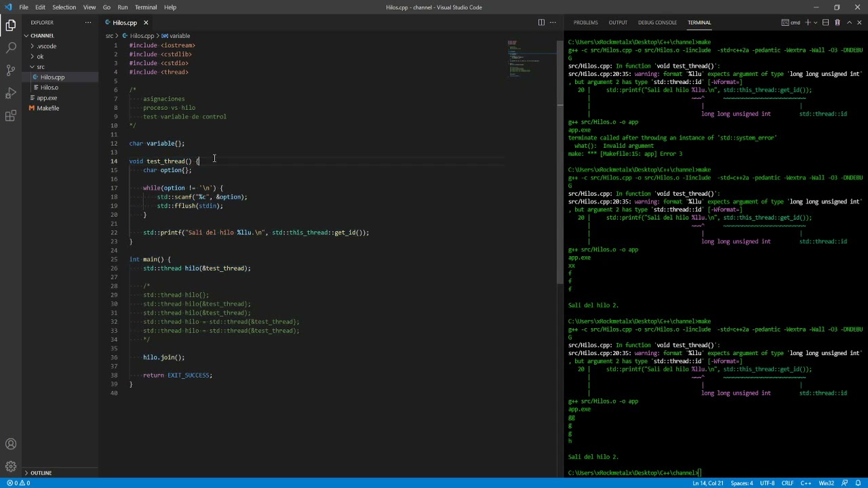Open the Extensions view
Image resolution: width=868 pixels, height=488 pixels.
(x=11, y=116)
